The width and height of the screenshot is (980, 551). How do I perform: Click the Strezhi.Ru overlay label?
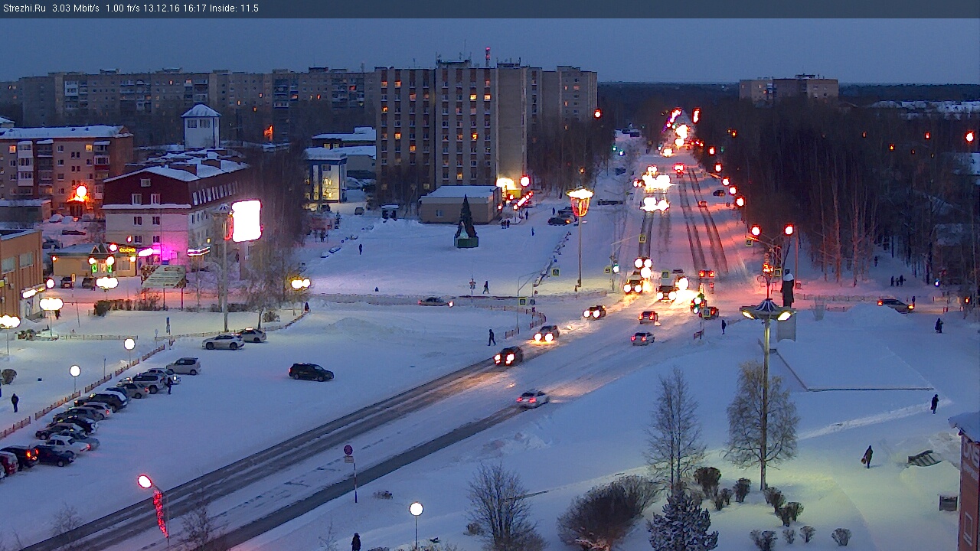(x=24, y=8)
